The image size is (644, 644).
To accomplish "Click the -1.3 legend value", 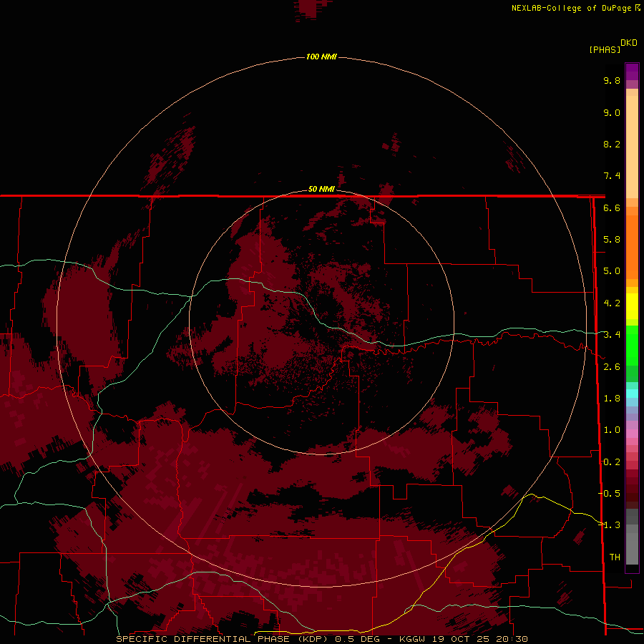I will [610, 525].
